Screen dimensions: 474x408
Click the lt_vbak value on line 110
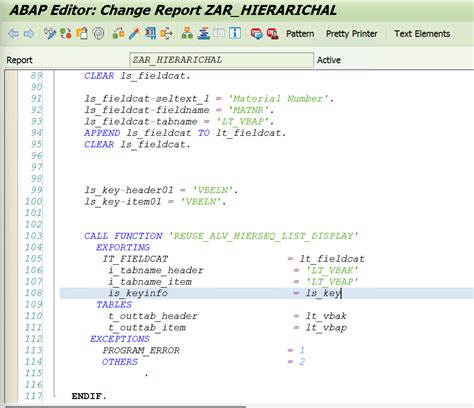(326, 316)
